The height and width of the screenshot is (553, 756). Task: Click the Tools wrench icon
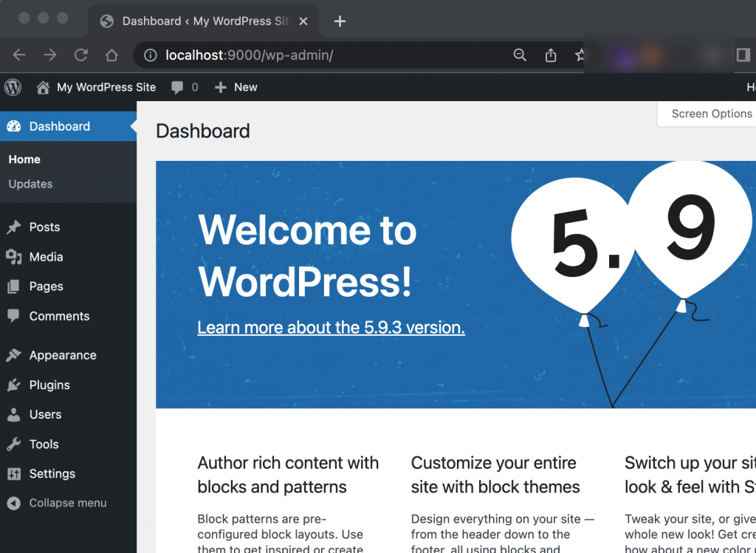pyautogui.click(x=14, y=444)
